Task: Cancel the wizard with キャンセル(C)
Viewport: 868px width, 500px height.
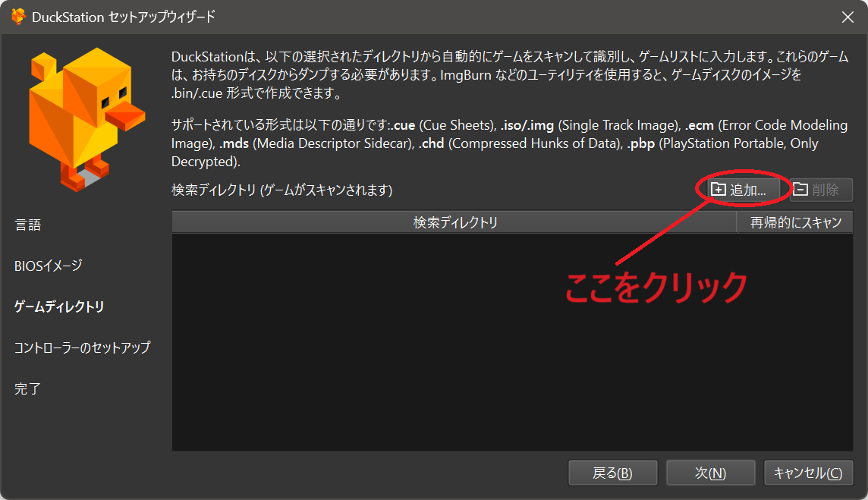Action: [x=808, y=473]
